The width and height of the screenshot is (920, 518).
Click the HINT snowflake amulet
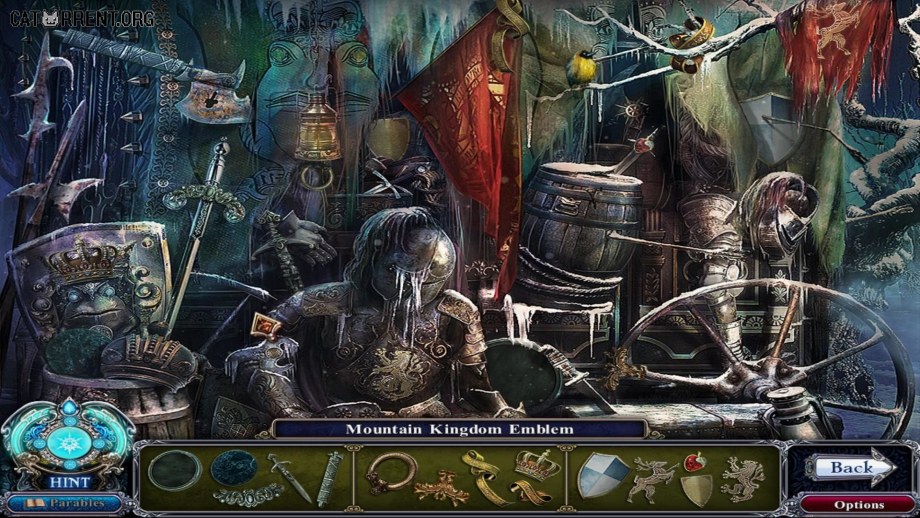coord(69,444)
